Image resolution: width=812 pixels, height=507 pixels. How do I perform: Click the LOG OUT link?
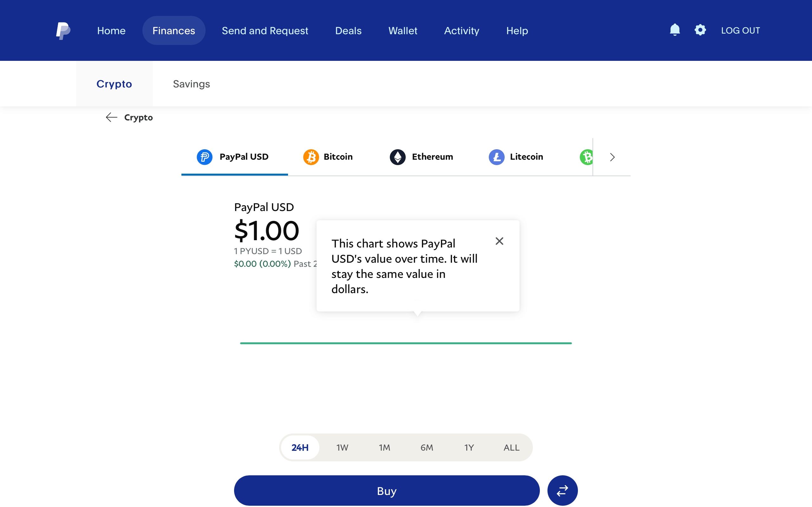[x=741, y=30]
